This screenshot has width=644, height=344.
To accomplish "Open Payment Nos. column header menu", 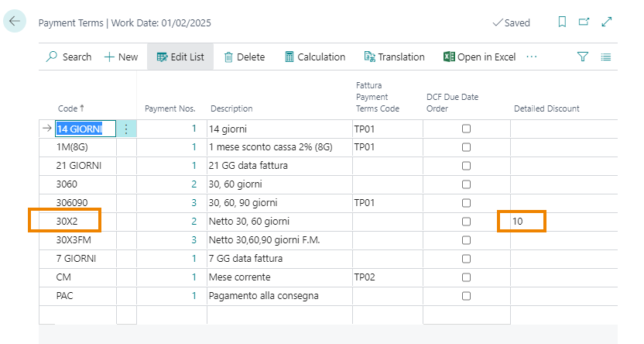I will (170, 108).
